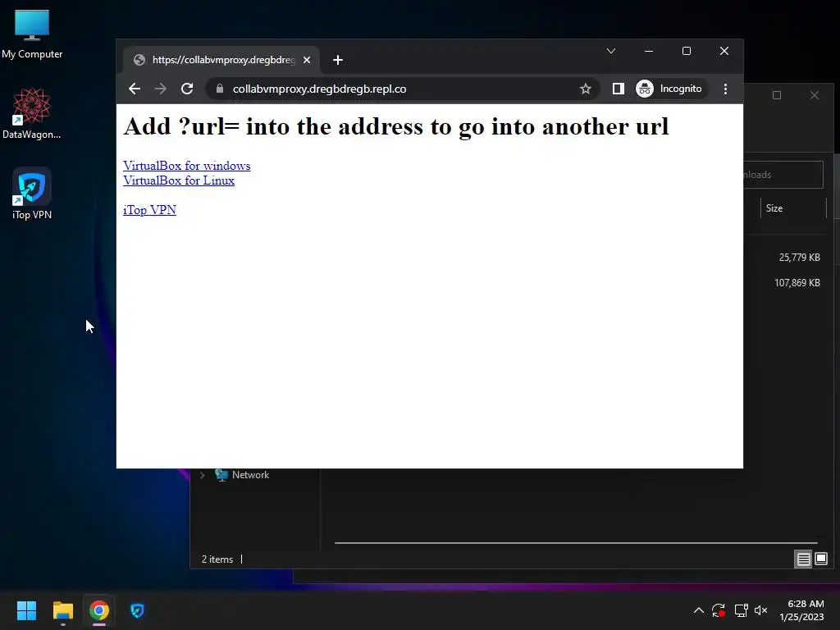Image resolution: width=840 pixels, height=630 pixels.
Task: Go back in Chrome
Action: click(x=135, y=89)
